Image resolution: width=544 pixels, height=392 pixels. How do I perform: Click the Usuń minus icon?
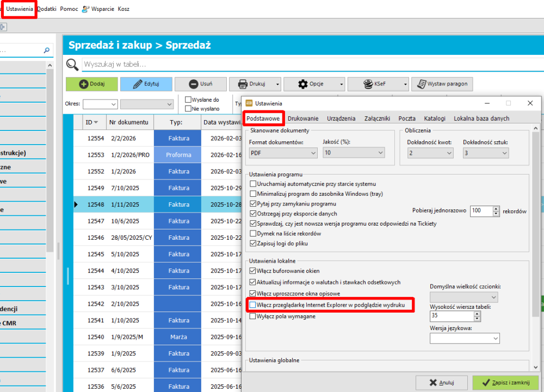tap(193, 84)
